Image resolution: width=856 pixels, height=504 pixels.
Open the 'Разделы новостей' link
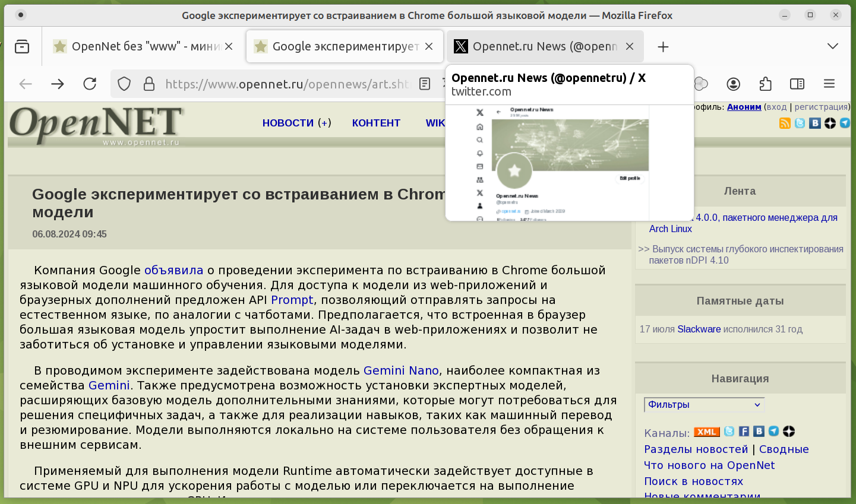click(x=696, y=449)
